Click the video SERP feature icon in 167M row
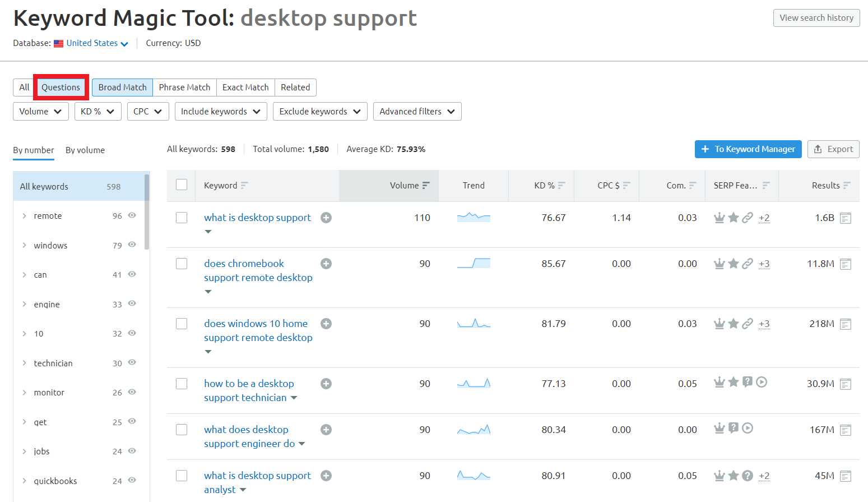868x502 pixels. [x=748, y=429]
